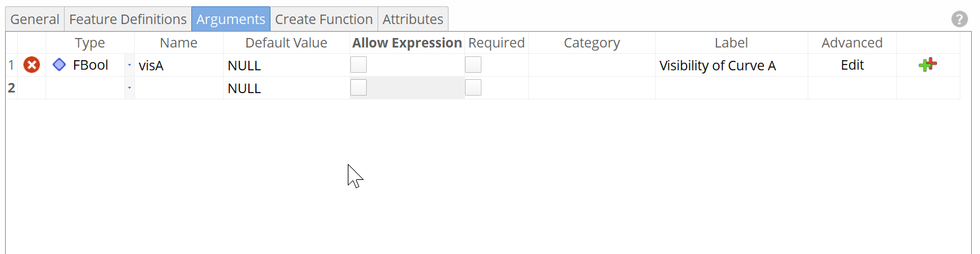Viewport: 980px width, 254px height.
Task: Click the Category cell for visA
Action: (592, 65)
